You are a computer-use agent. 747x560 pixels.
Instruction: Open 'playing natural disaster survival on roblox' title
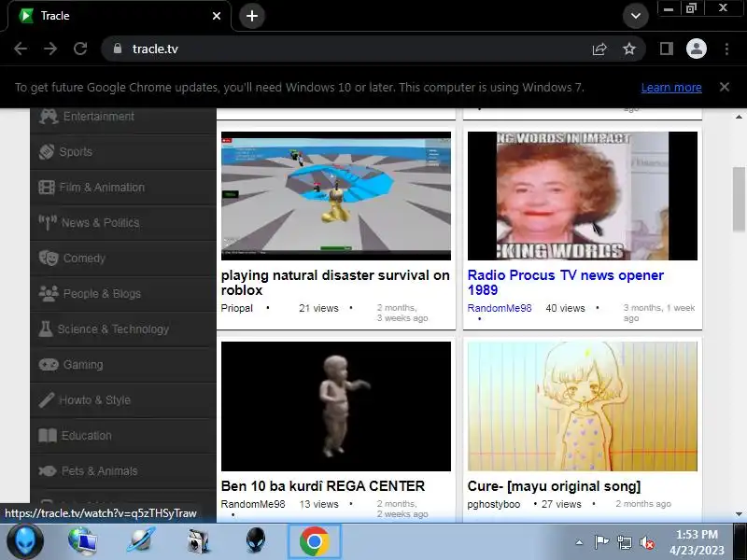click(335, 283)
